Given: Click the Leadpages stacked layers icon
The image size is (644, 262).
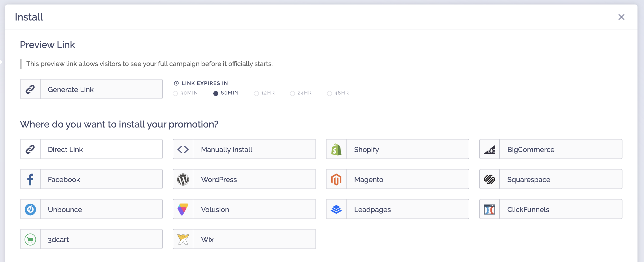Looking at the screenshot, I should click(336, 209).
